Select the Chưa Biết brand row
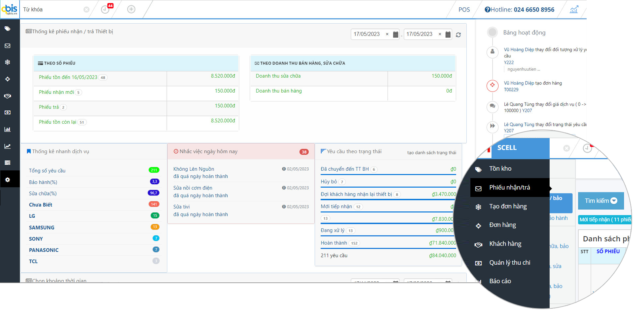The width and height of the screenshot is (644, 318). coord(94,205)
